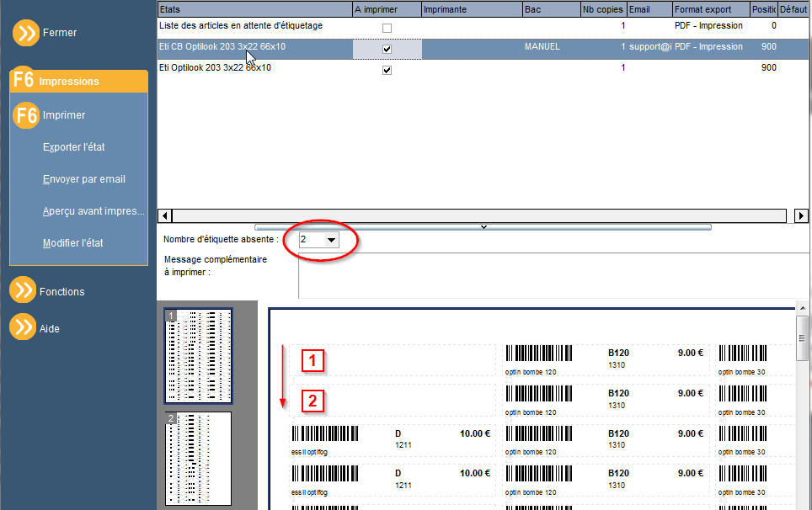Uncheck the Eti CB Optilook print checkbox
The image size is (812, 510).
click(387, 49)
